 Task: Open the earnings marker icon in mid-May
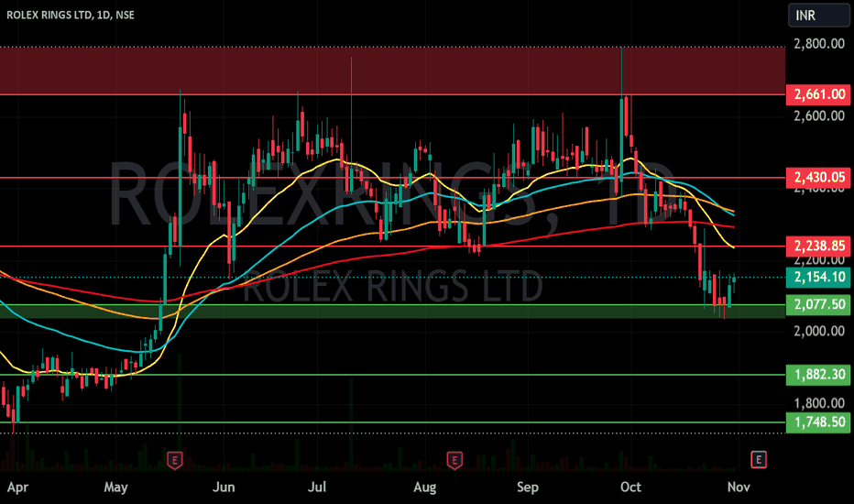[175, 460]
